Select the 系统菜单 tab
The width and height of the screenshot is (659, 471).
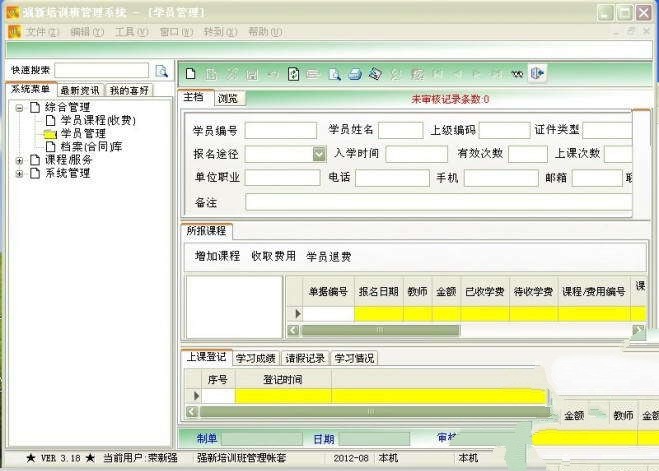click(30, 89)
